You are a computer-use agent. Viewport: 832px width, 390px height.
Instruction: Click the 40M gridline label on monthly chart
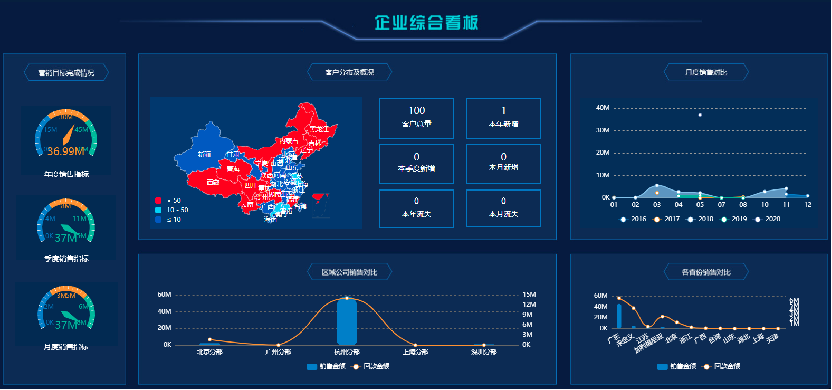point(603,108)
